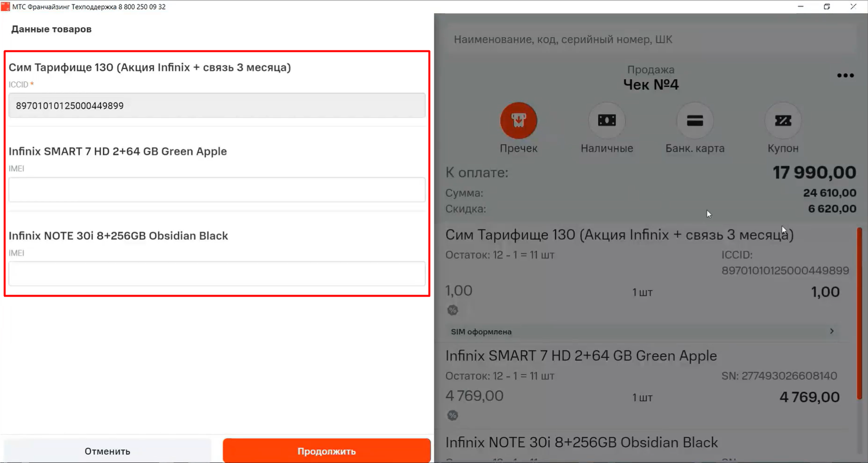Click the Сумма value 24 610,00
The image size is (868, 463).
830,193
